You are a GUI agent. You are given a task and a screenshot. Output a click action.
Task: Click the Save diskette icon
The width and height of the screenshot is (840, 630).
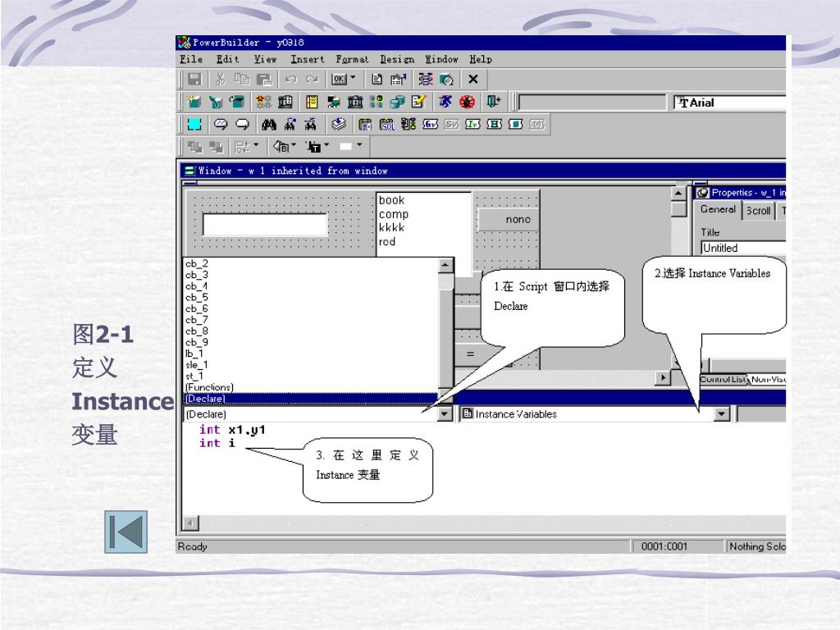coord(194,80)
